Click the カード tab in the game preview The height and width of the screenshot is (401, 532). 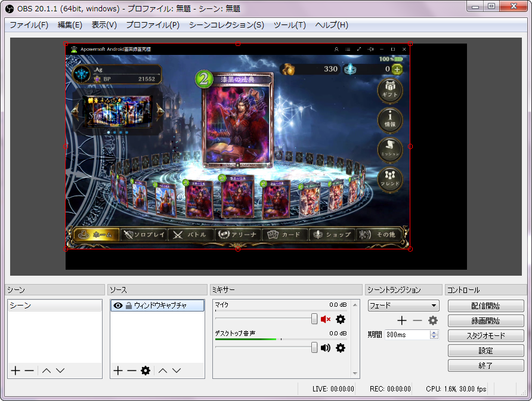tap(285, 235)
